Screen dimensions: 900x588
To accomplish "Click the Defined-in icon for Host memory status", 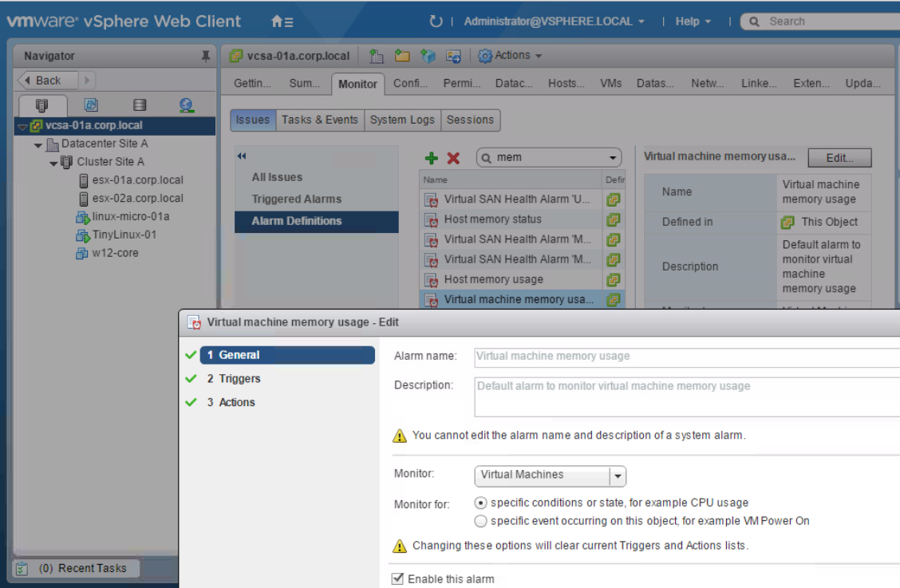I will (613, 220).
